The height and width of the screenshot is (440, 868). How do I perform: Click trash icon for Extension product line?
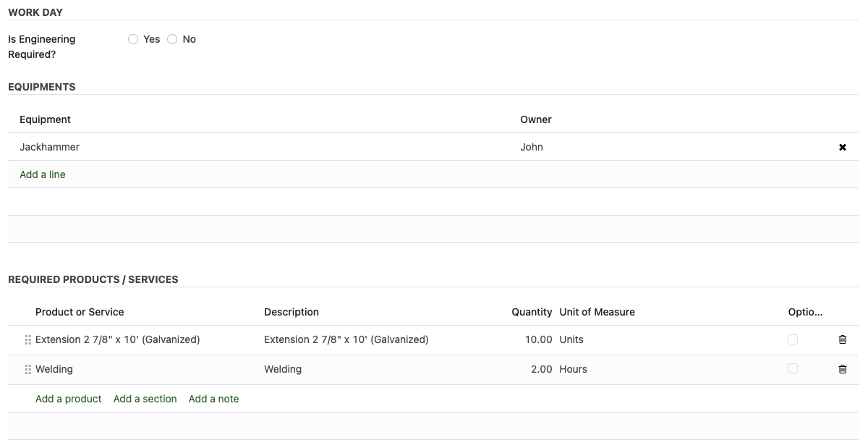pyautogui.click(x=842, y=339)
